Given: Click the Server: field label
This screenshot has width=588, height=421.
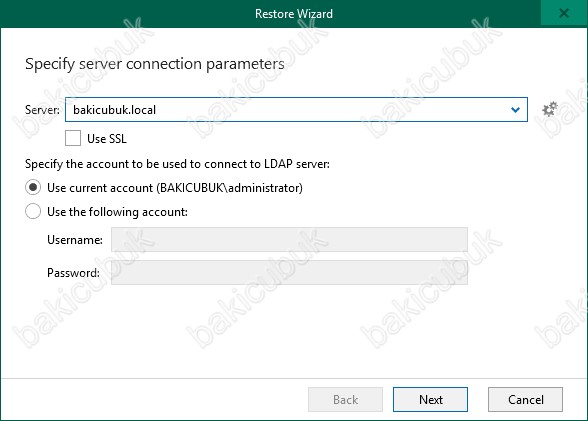Looking at the screenshot, I should pyautogui.click(x=42, y=110).
